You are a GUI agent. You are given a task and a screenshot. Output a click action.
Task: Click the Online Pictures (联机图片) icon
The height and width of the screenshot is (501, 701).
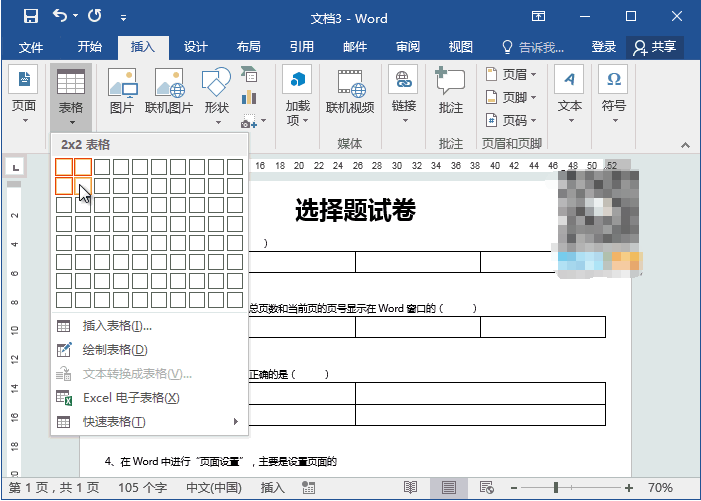click(168, 92)
